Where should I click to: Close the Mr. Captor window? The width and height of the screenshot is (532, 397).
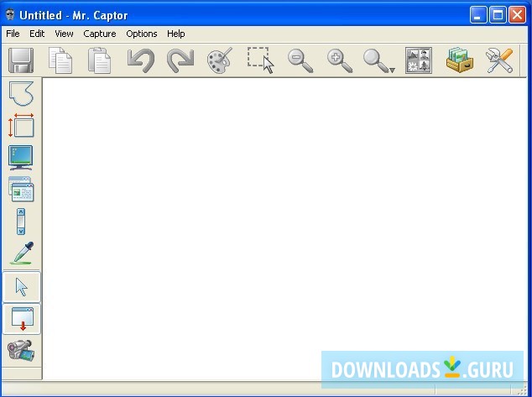[517, 15]
